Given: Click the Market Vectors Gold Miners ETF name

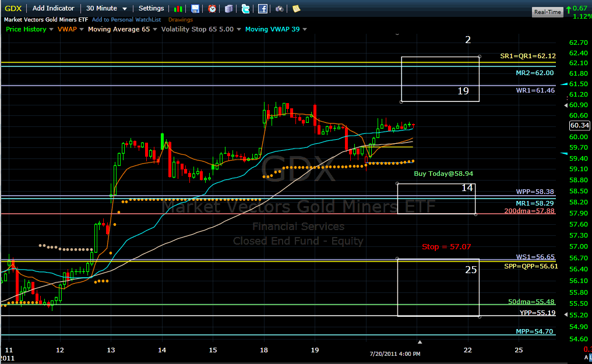Looking at the screenshot, I should 46,20.
